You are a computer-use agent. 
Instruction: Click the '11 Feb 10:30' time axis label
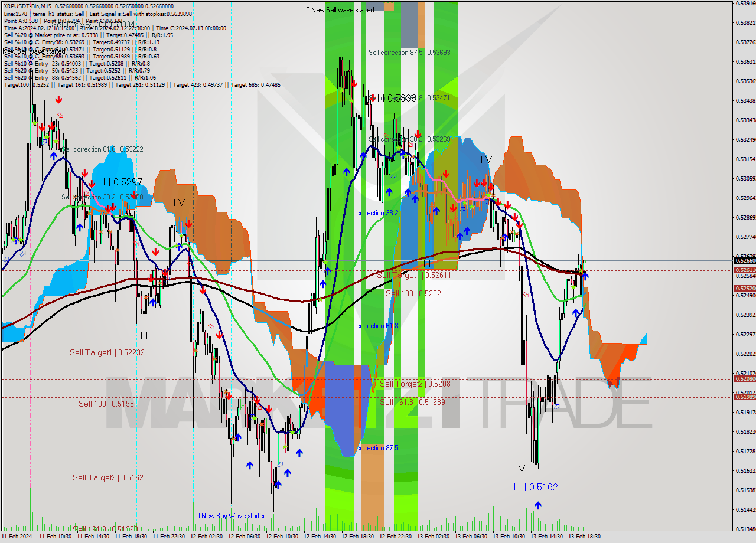(55, 537)
